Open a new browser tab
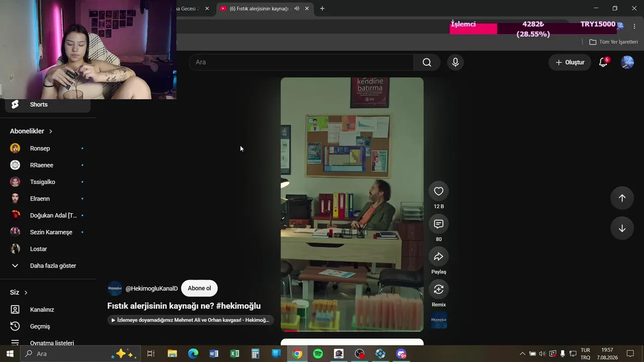Viewport: 644px width, 362px height. pyautogui.click(x=322, y=9)
